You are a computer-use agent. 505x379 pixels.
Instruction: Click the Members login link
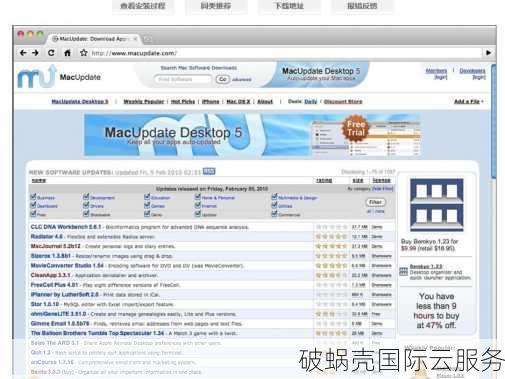point(436,74)
